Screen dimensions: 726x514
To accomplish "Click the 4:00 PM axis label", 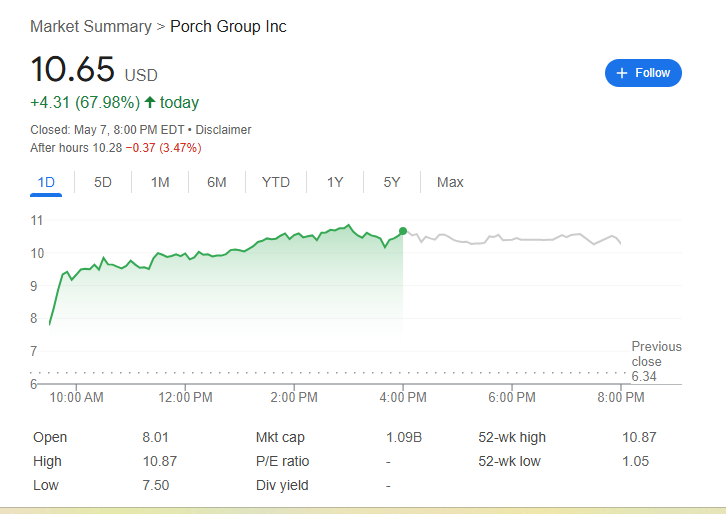I will coord(403,397).
